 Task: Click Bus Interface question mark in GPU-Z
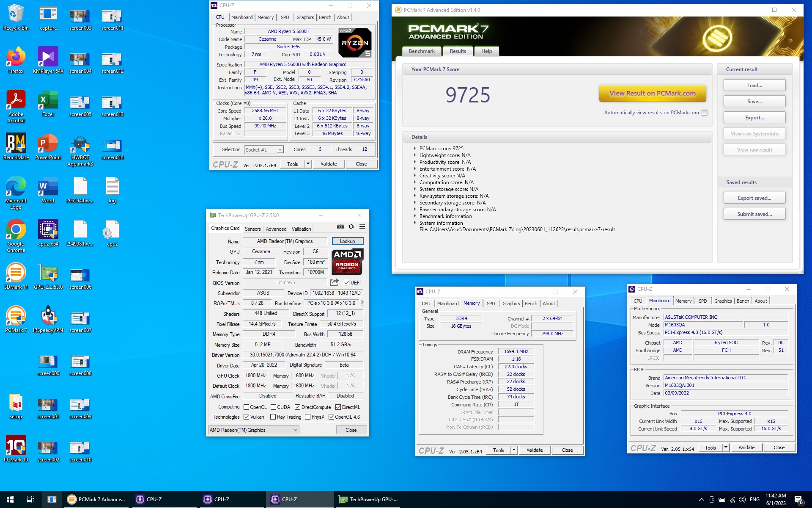(362, 303)
